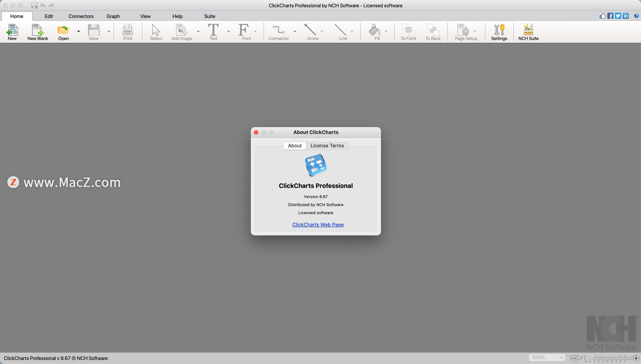Expand the Text dropdown arrow
Viewport: 641px width, 364px height.
tap(228, 31)
